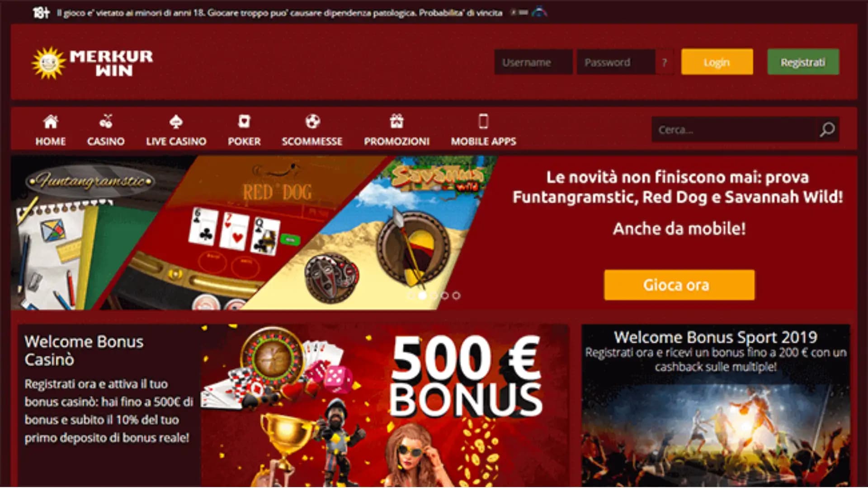
Task: Focus the Username input field
Action: pos(533,62)
